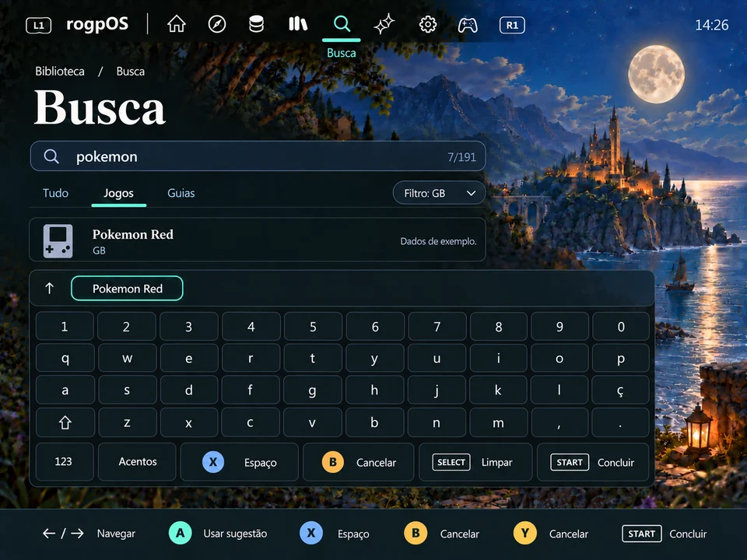This screenshot has height=560, width=747.
Task: Tap the m key
Action: click(498, 422)
